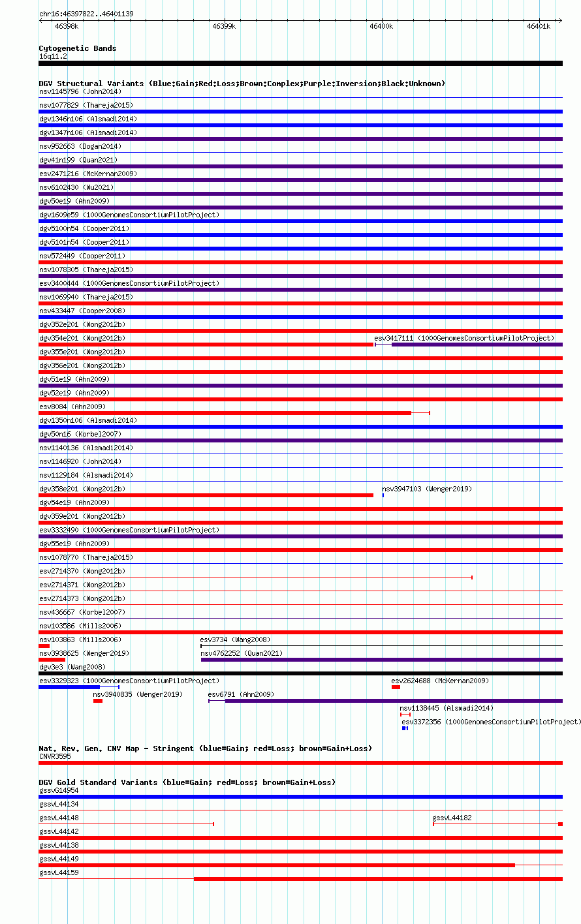
Task: Click the 16q11.2 cytogenetic band label
Action: tap(53, 56)
